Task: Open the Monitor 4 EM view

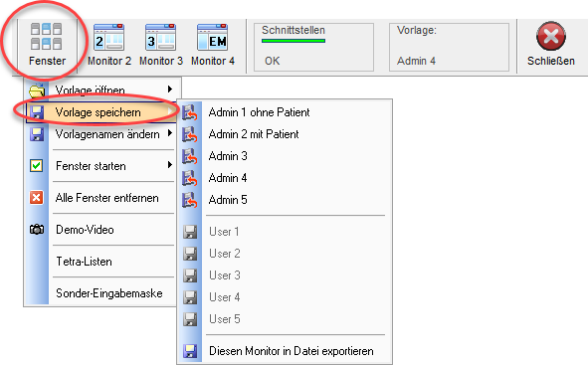Action: (213, 45)
